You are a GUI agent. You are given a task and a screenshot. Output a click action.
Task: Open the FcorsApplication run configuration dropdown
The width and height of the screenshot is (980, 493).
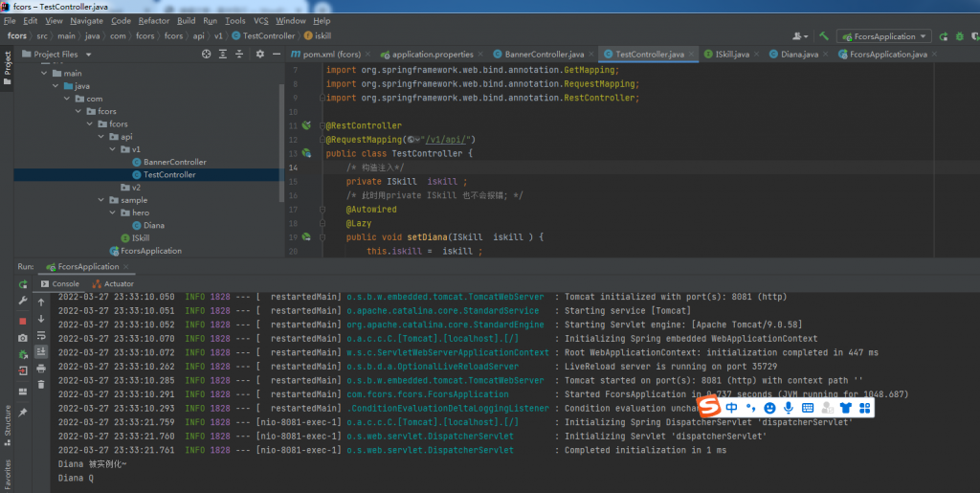pos(883,36)
